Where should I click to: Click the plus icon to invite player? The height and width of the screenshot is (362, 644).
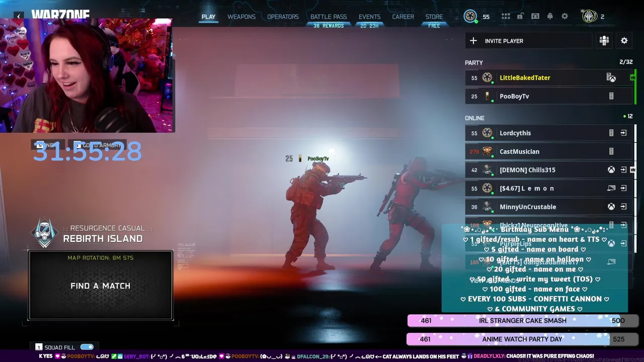click(x=473, y=41)
